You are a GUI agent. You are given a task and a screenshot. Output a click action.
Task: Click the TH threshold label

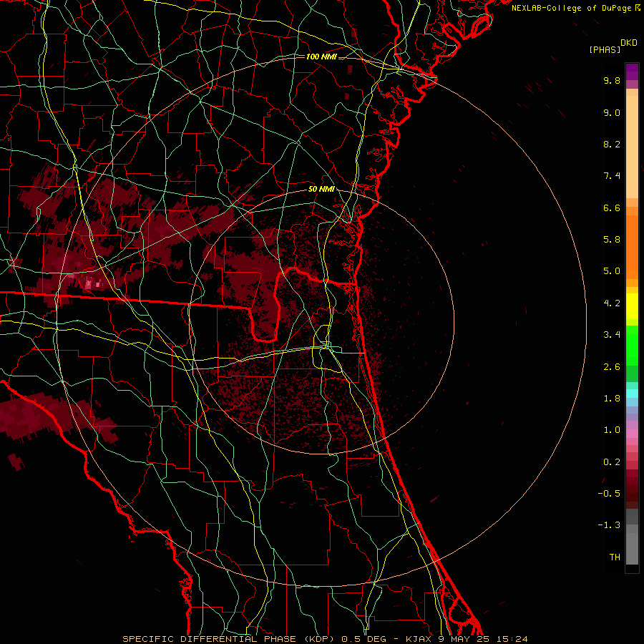point(615,557)
